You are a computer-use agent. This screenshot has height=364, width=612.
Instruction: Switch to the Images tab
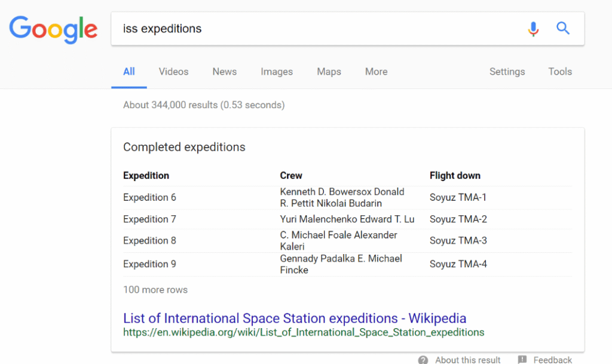pyautogui.click(x=276, y=71)
